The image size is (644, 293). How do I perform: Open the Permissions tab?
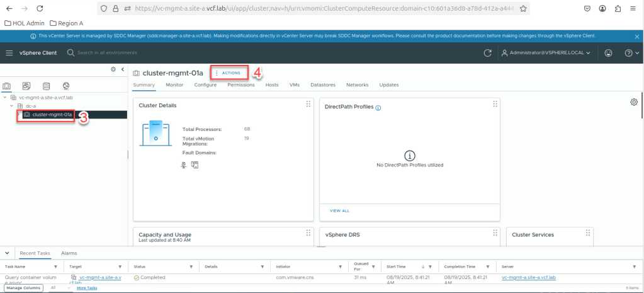click(x=241, y=85)
